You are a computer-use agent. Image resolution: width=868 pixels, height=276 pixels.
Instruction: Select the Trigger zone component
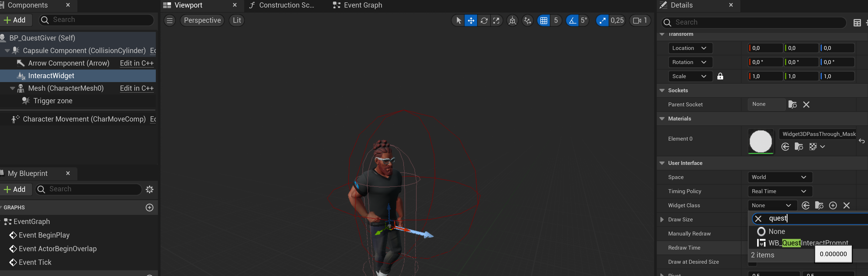pyautogui.click(x=53, y=101)
